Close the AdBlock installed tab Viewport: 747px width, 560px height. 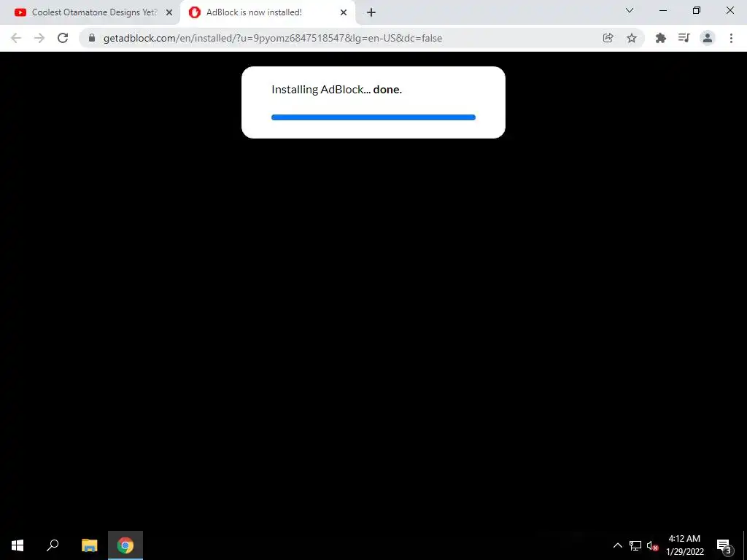[x=344, y=12]
